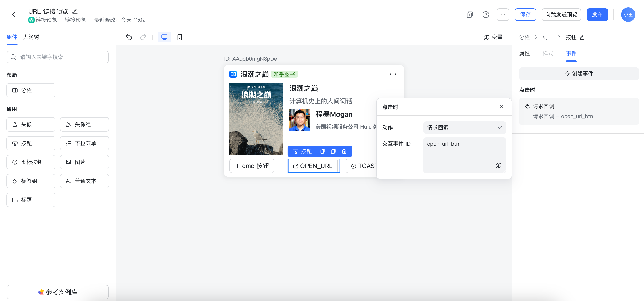Click the keyword search input field
The width and height of the screenshot is (644, 301).
pos(57,57)
